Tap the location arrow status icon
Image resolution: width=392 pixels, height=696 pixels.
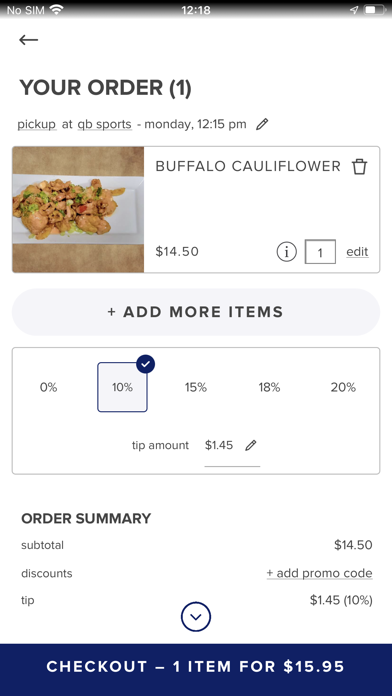353,10
